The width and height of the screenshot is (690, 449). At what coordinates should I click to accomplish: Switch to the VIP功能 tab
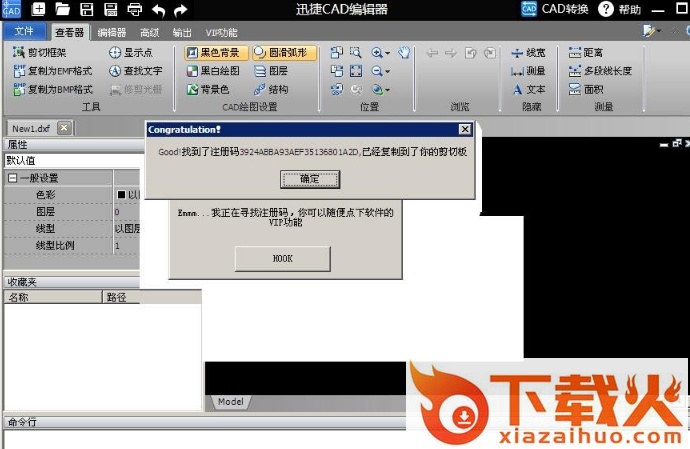[221, 32]
